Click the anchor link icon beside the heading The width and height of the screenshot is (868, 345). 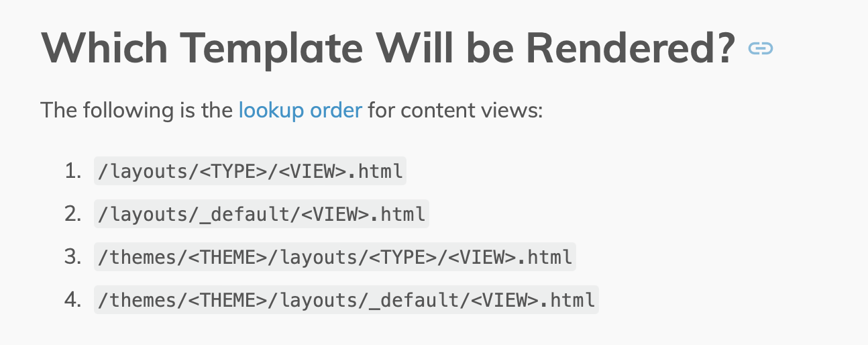[x=761, y=48]
